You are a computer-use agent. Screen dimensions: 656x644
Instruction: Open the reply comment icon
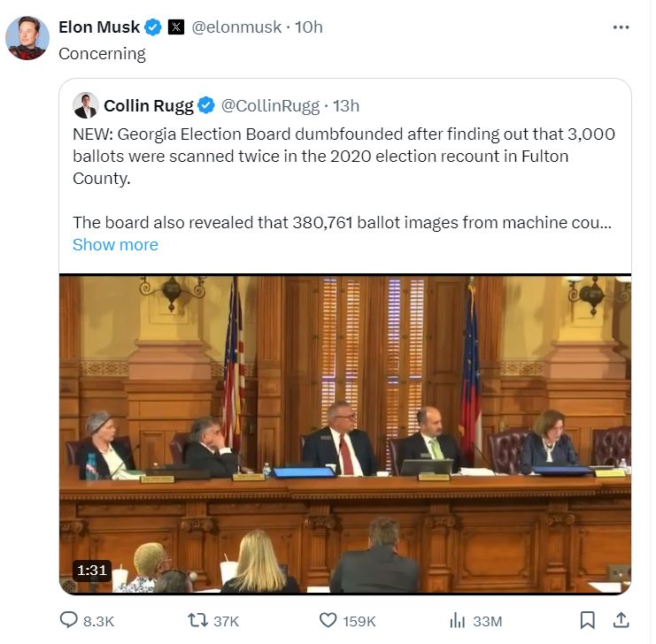tap(69, 620)
